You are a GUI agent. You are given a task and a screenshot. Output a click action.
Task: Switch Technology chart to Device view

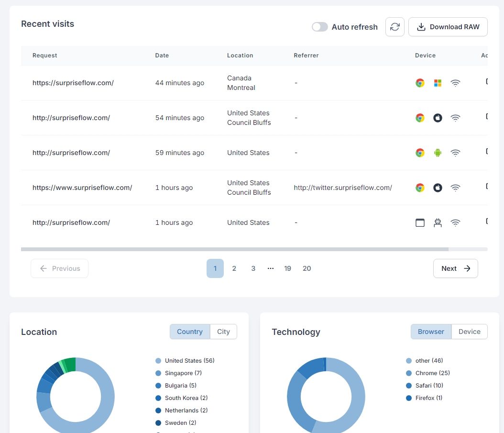coord(469,332)
